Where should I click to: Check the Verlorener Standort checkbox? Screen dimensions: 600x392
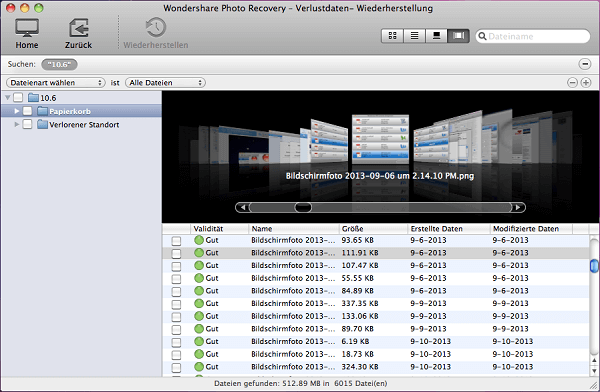tap(27, 124)
